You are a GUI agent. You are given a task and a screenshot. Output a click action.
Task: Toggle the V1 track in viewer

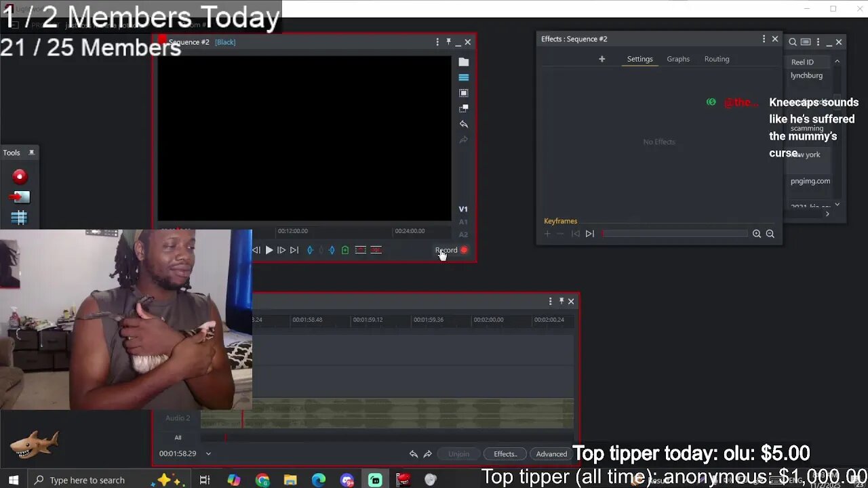(x=463, y=209)
